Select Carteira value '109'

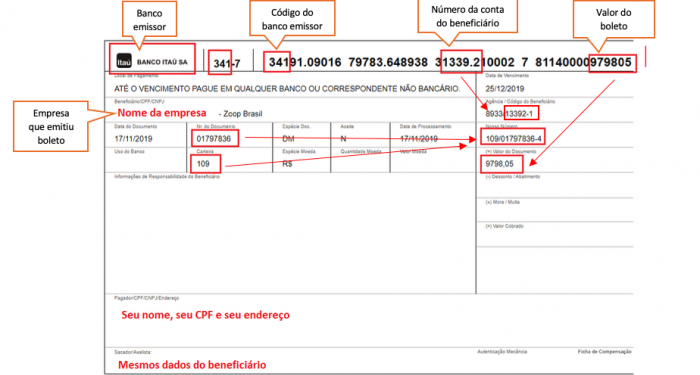[203, 164]
